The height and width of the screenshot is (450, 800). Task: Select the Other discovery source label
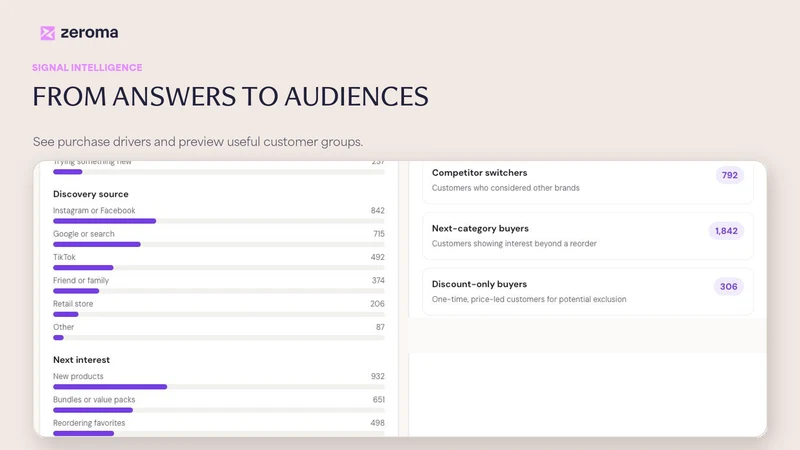point(63,327)
